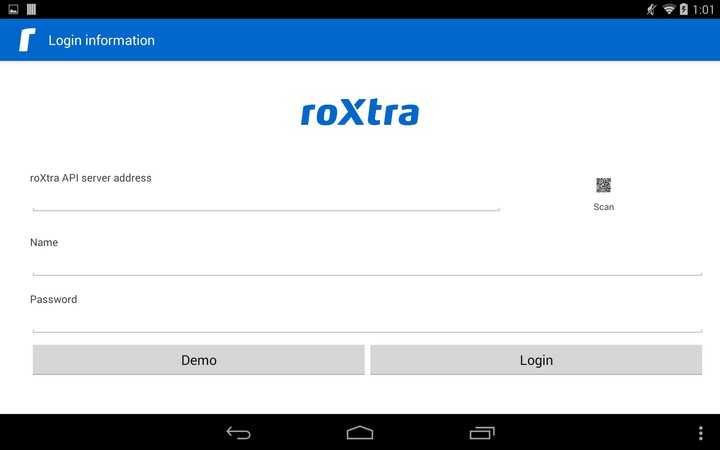Open the three-dot overflow menu

[x=700, y=432]
